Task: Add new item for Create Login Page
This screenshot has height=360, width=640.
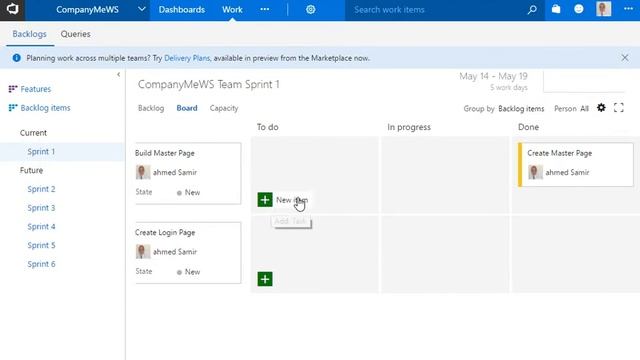Action: (x=265, y=279)
